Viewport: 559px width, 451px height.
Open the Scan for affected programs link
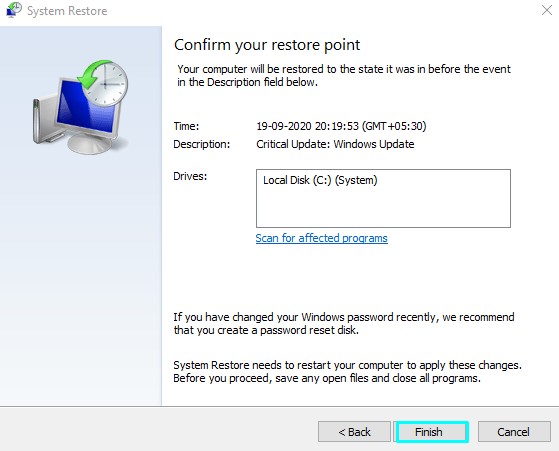[321, 238]
